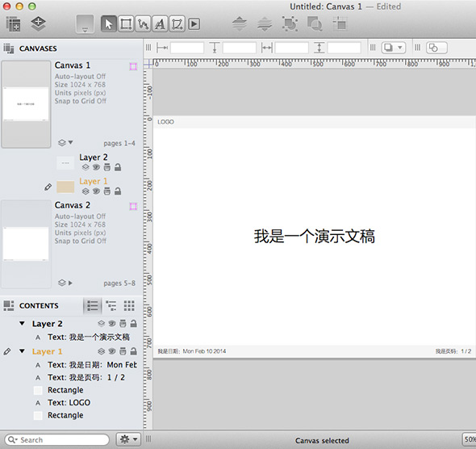The height and width of the screenshot is (449, 476).
Task: Toggle visibility eye of Layer 2 in Canvases
Action: 96,167
